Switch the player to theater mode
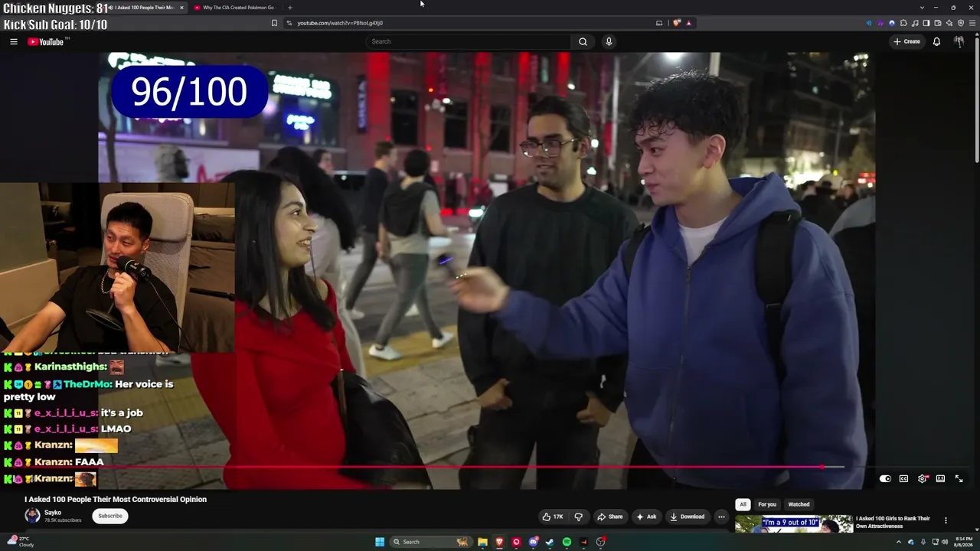The image size is (980, 551). (x=940, y=478)
